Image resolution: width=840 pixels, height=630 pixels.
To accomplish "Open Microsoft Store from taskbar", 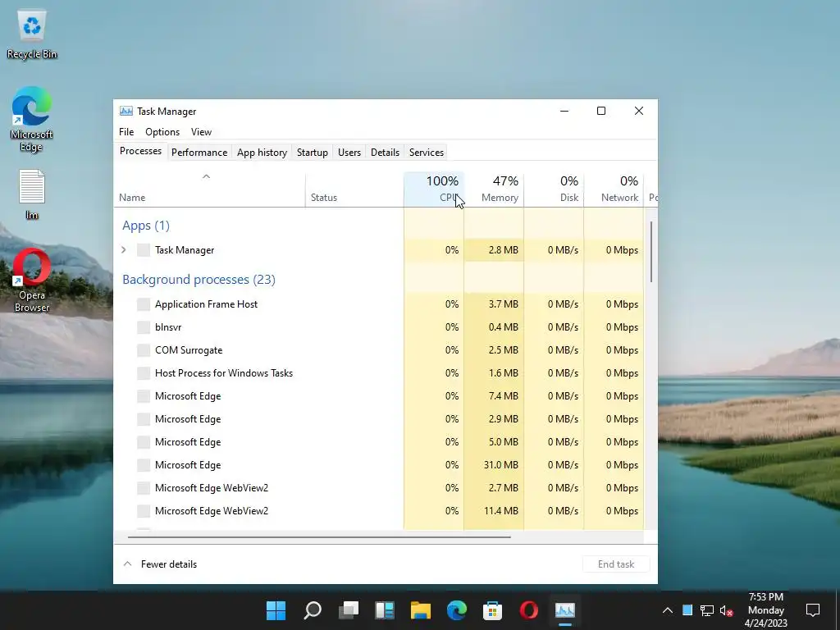I will tap(492, 610).
